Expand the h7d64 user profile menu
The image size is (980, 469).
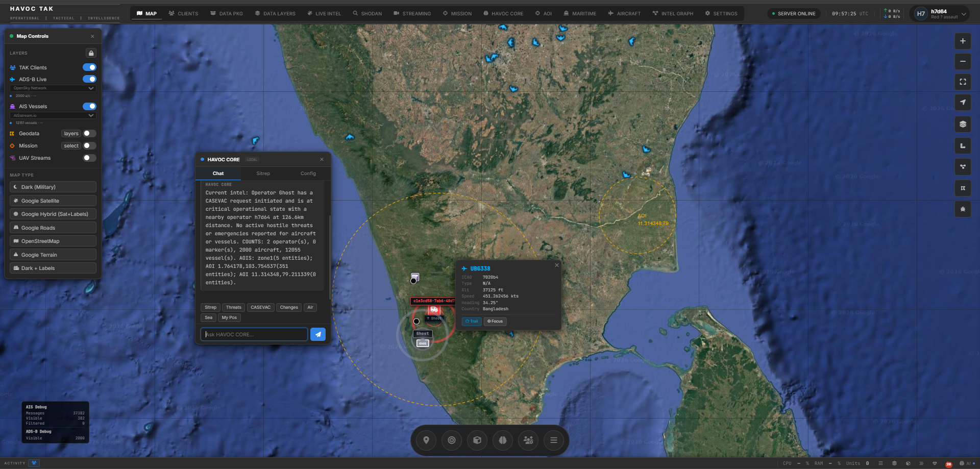click(939, 14)
